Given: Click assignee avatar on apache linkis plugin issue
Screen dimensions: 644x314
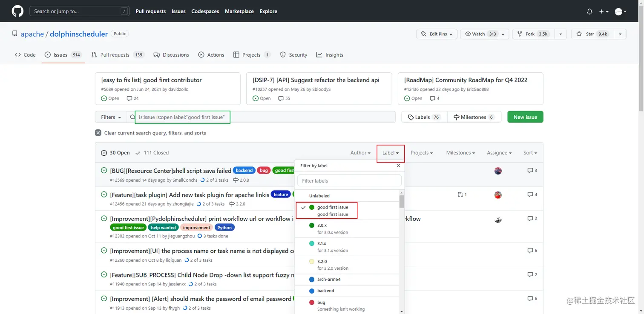Looking at the screenshot, I should tap(498, 195).
